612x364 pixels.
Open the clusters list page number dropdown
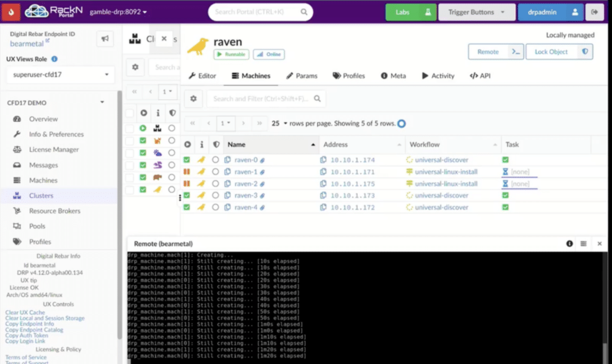167,91
